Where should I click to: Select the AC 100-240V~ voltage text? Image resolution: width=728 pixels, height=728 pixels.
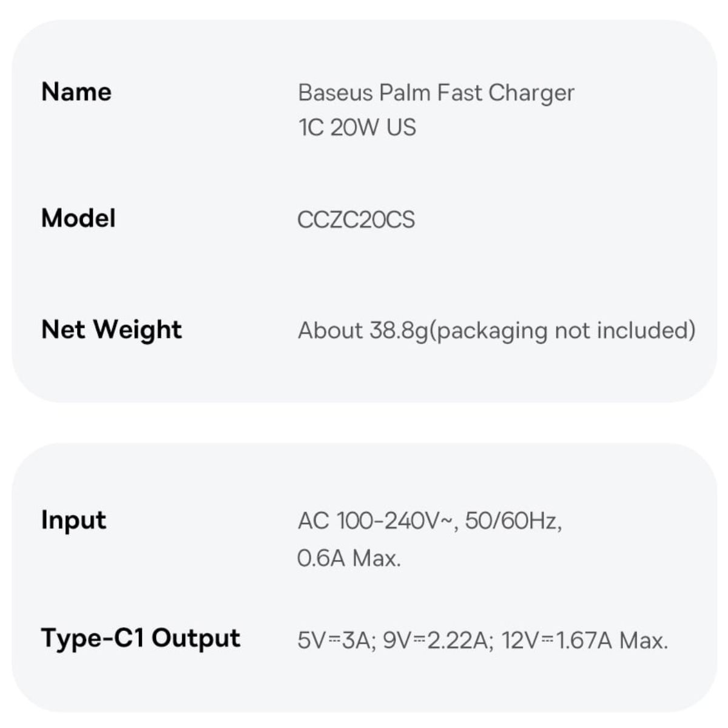click(x=376, y=521)
